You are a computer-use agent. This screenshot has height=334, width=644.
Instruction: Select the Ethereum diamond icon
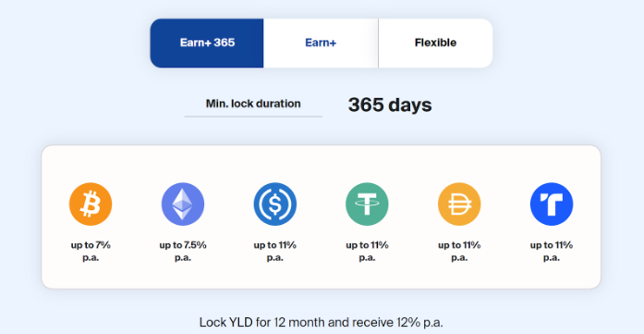click(183, 204)
